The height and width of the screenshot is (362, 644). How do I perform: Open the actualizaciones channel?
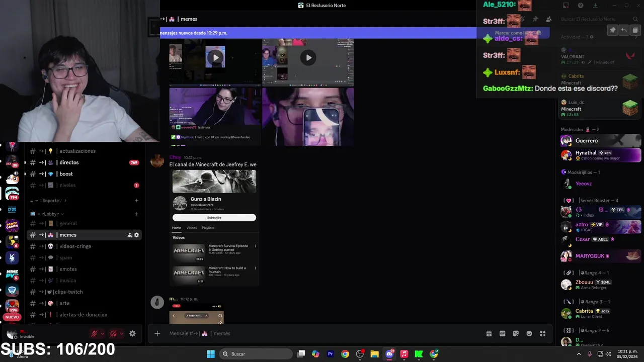pyautogui.click(x=84, y=151)
